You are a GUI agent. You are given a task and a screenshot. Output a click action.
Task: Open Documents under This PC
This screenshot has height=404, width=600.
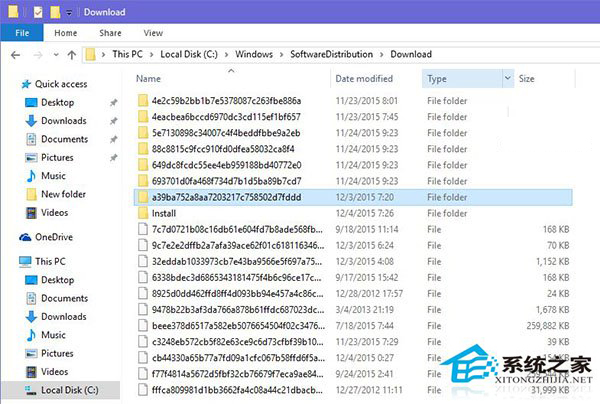tap(64, 298)
